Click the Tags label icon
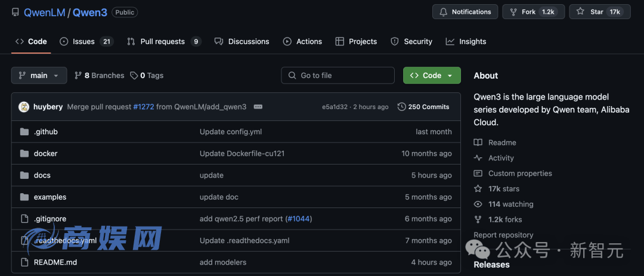Image resolution: width=644 pixels, height=276 pixels. (134, 76)
